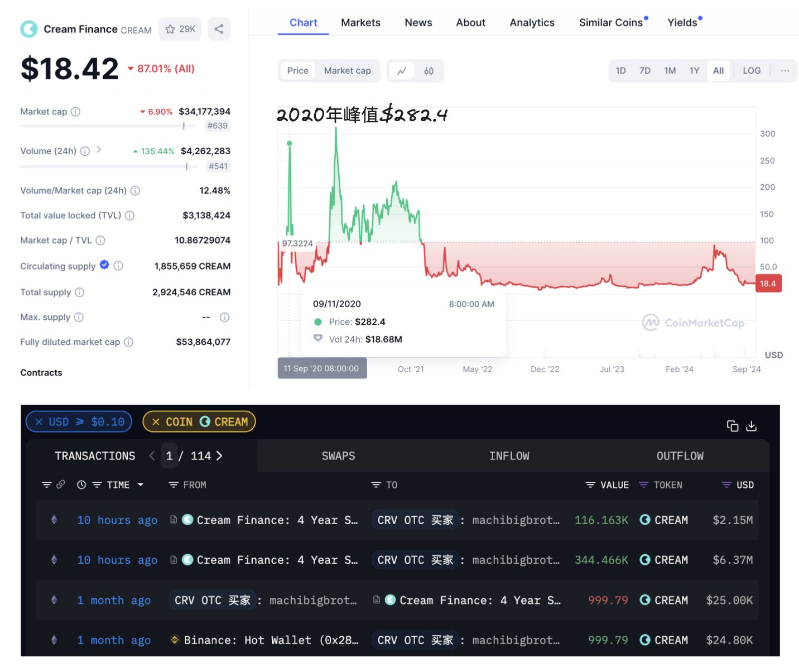Viewport: 799px width, 672px height.
Task: Set chart range to 7D
Action: tap(645, 71)
